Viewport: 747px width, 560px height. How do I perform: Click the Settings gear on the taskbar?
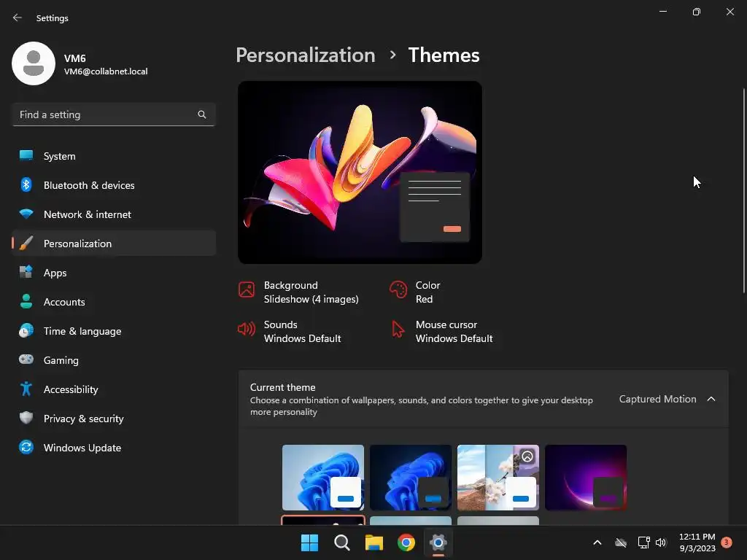pyautogui.click(x=438, y=542)
